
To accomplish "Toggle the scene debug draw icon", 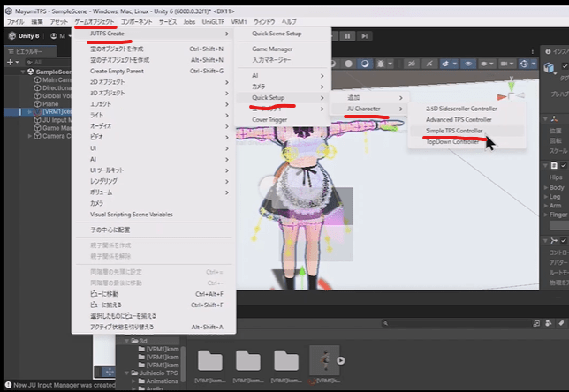I will 380,64.
